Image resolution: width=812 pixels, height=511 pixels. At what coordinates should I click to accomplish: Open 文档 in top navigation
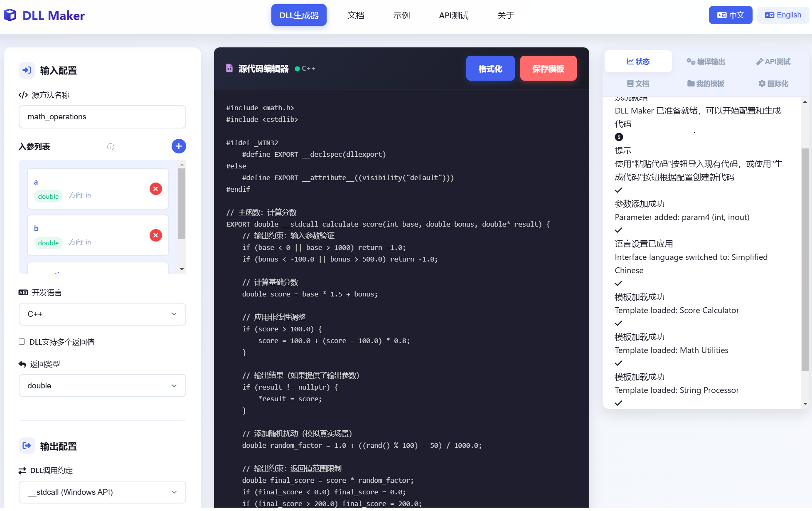(x=356, y=15)
